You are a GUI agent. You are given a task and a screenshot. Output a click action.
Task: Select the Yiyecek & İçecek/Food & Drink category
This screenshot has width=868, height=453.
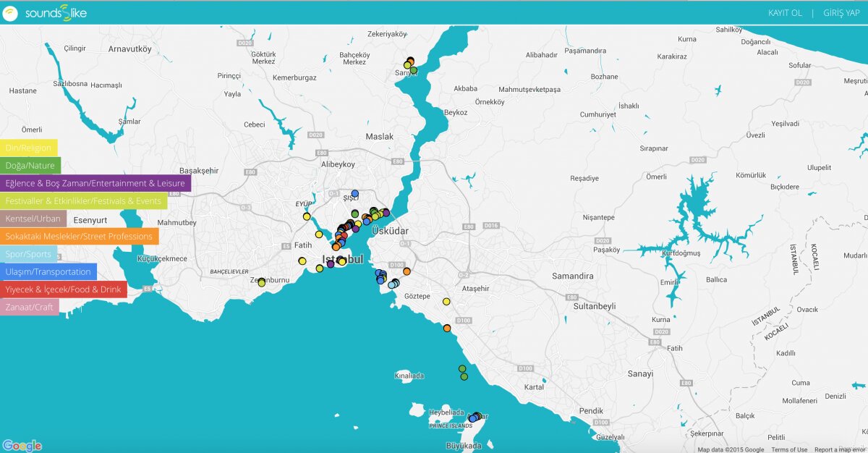tap(63, 289)
